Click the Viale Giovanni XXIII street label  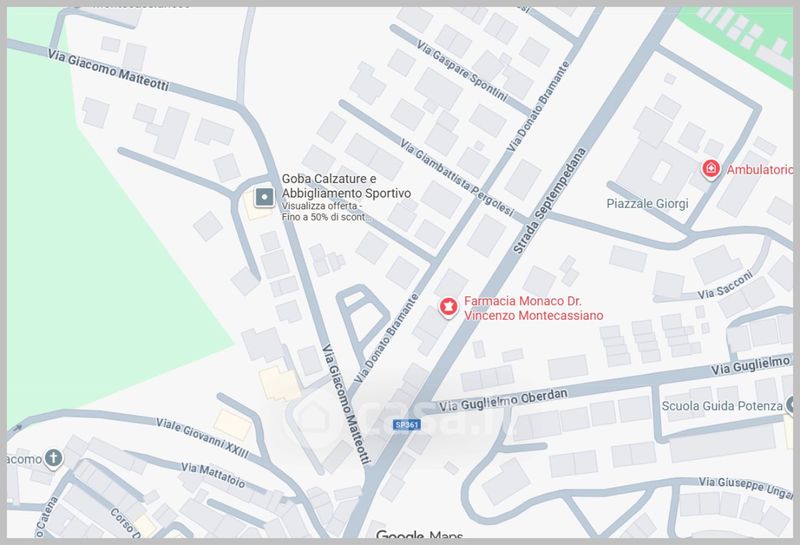203,438
